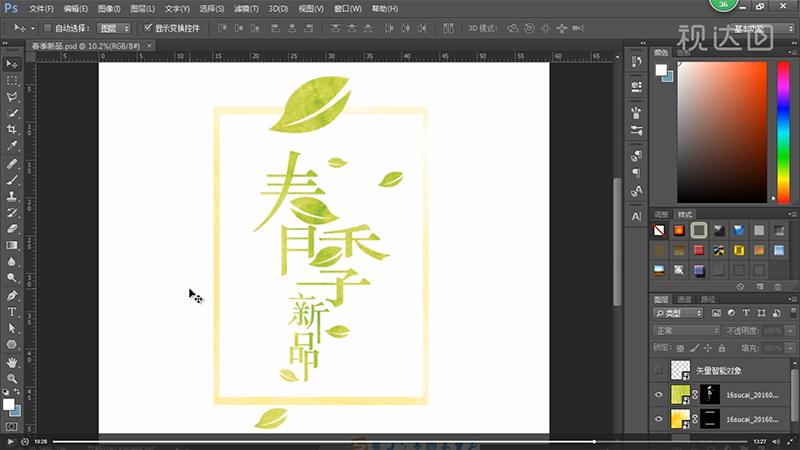Open the 文件(F) menu

click(41, 9)
